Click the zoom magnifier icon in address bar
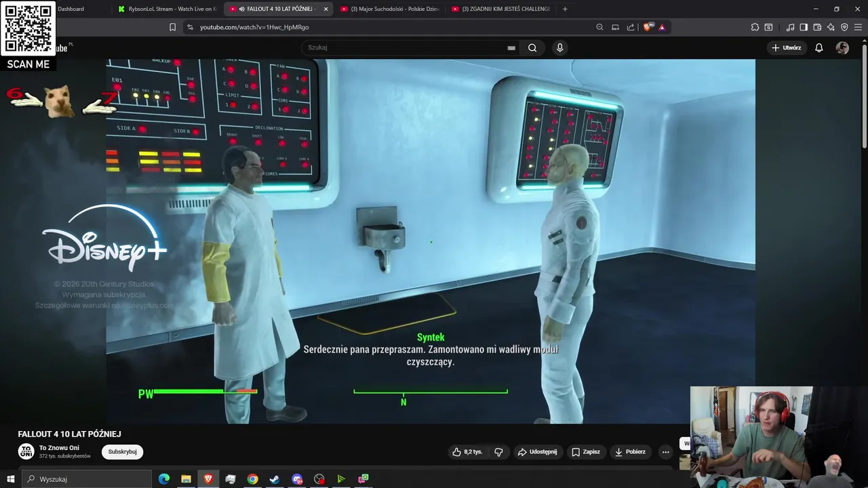The image size is (868, 488). tap(599, 27)
